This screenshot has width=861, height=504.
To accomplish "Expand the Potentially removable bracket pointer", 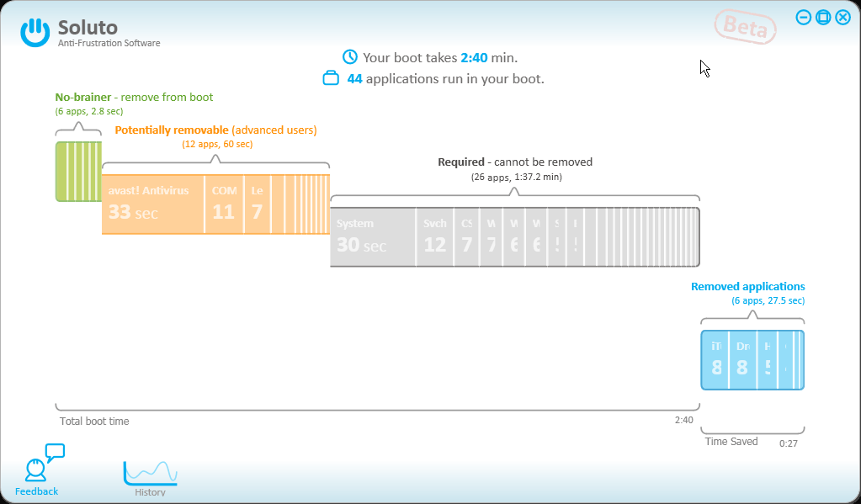I will 215,160.
